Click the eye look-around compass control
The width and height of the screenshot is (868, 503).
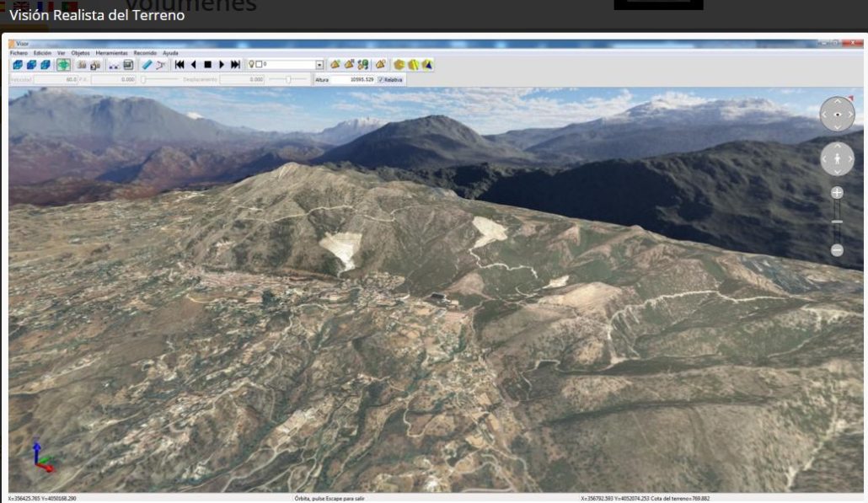tap(837, 114)
